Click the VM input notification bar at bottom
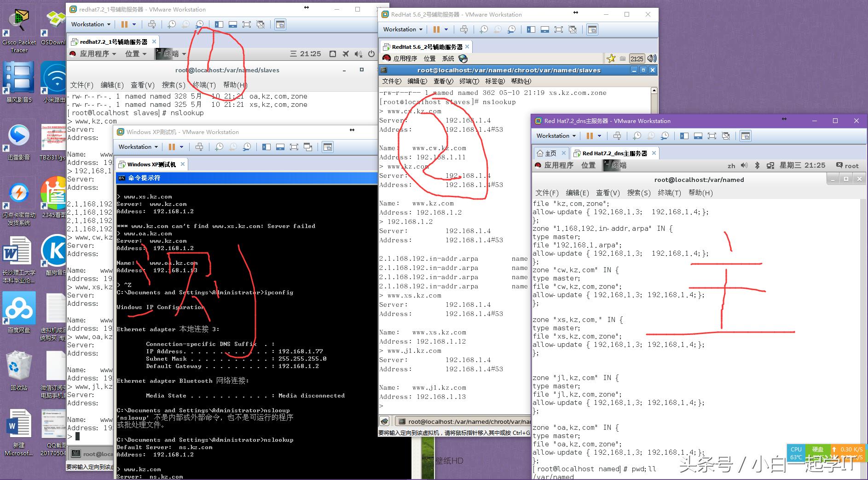868x480 pixels. pyautogui.click(x=453, y=433)
